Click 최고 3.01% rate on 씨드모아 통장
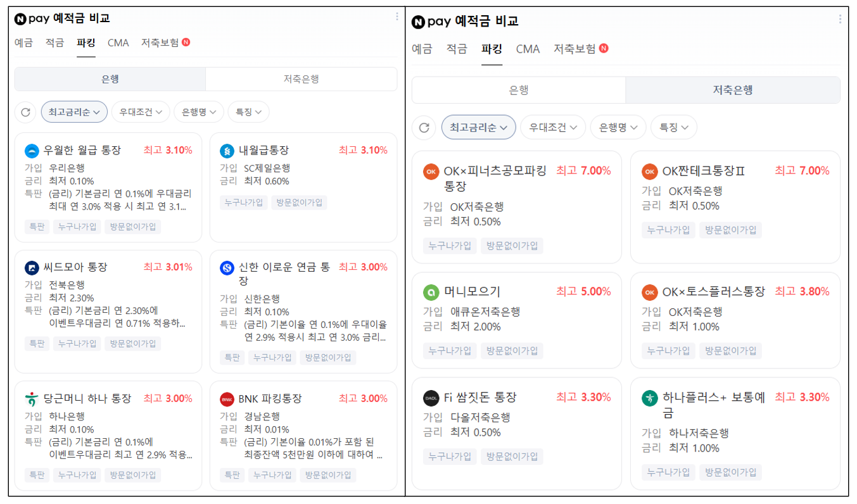The image size is (857, 504). click(x=168, y=267)
